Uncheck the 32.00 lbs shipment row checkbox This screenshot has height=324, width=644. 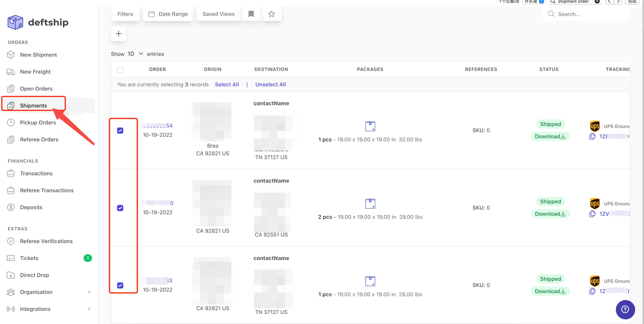click(120, 131)
